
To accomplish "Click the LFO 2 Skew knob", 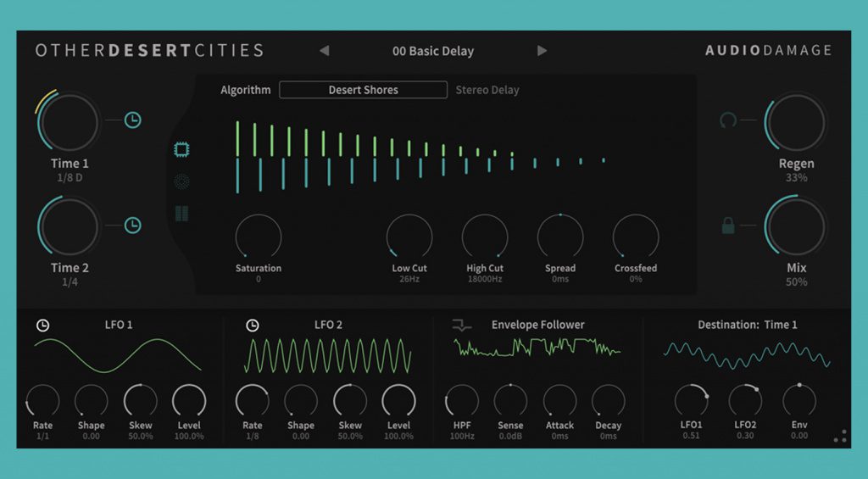I will click(x=350, y=401).
